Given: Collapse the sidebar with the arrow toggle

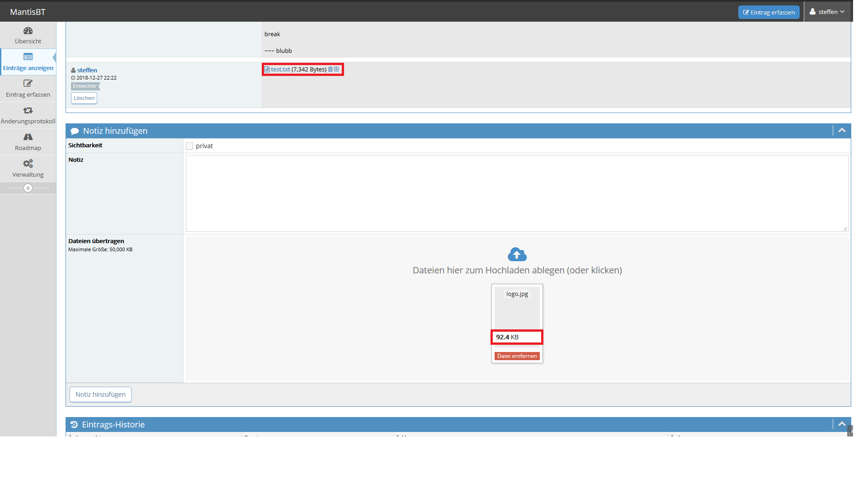Looking at the screenshot, I should point(28,188).
